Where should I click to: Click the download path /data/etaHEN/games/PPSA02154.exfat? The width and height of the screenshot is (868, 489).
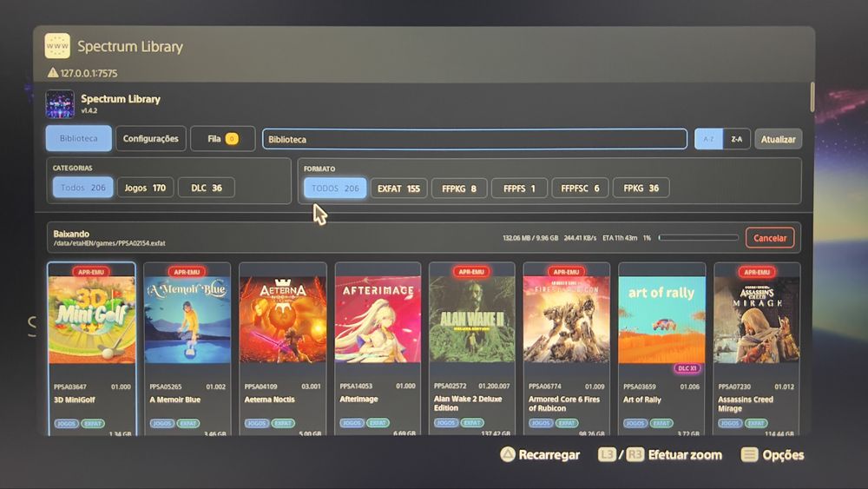tap(109, 243)
